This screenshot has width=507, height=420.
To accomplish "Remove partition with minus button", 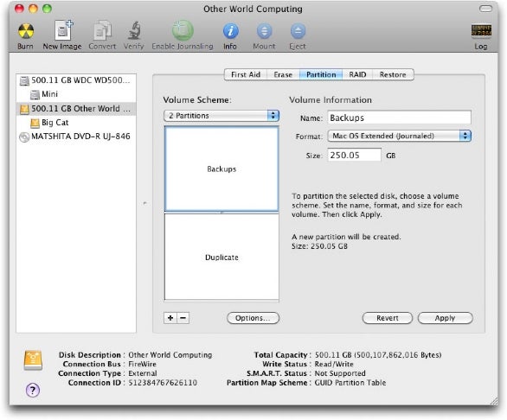I will tap(183, 318).
